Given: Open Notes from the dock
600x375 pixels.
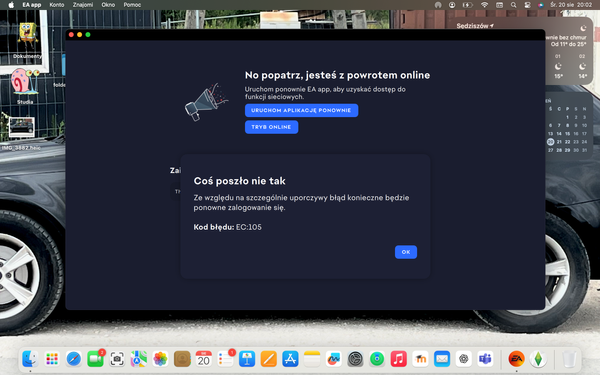Looking at the screenshot, I should coord(312,359).
